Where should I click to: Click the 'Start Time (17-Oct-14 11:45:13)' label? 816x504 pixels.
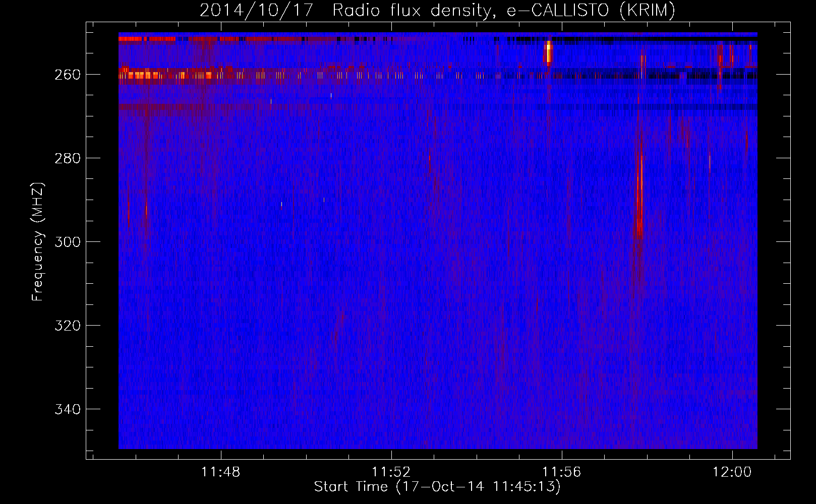click(x=437, y=487)
